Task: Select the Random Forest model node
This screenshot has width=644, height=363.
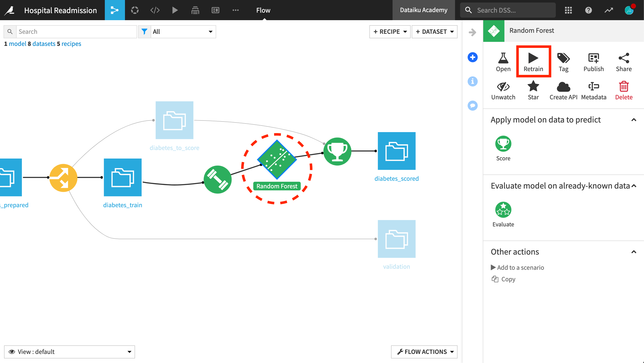Action: 277,160
